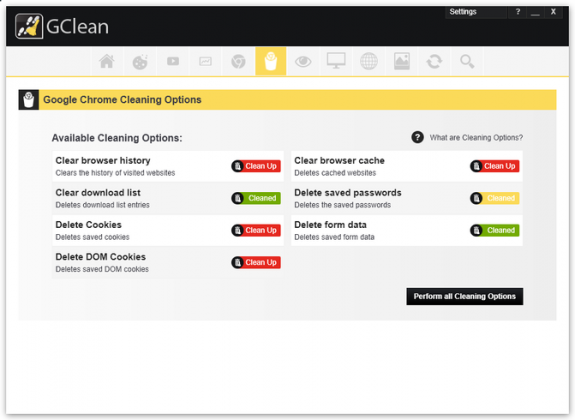
Task: Select 'Delete Cookies' title text
Action: point(88,225)
